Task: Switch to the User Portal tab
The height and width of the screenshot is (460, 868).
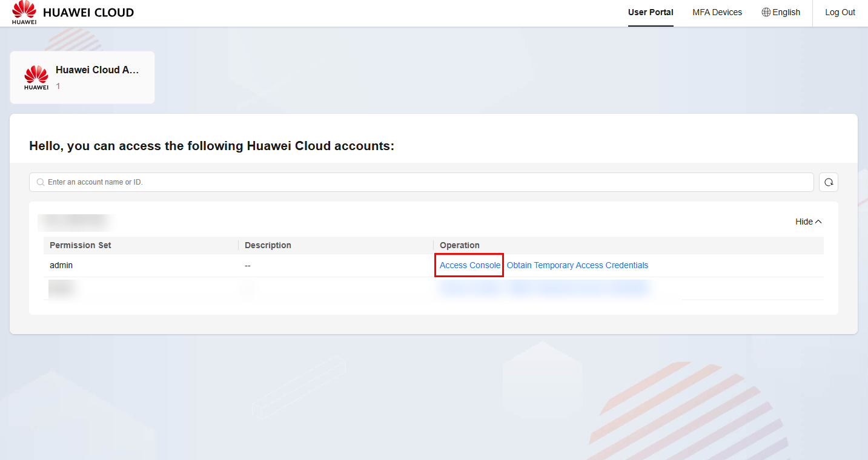Action: click(651, 13)
